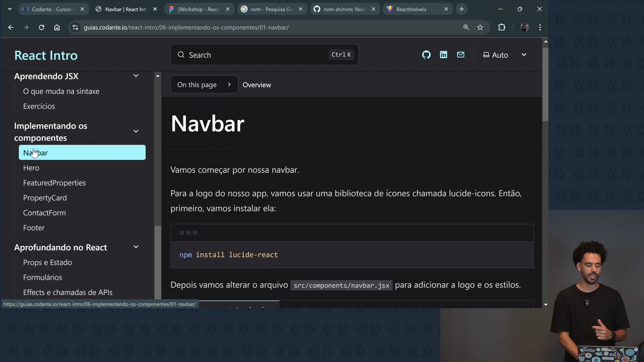Go to browser home with the house icon

[x=57, y=27]
